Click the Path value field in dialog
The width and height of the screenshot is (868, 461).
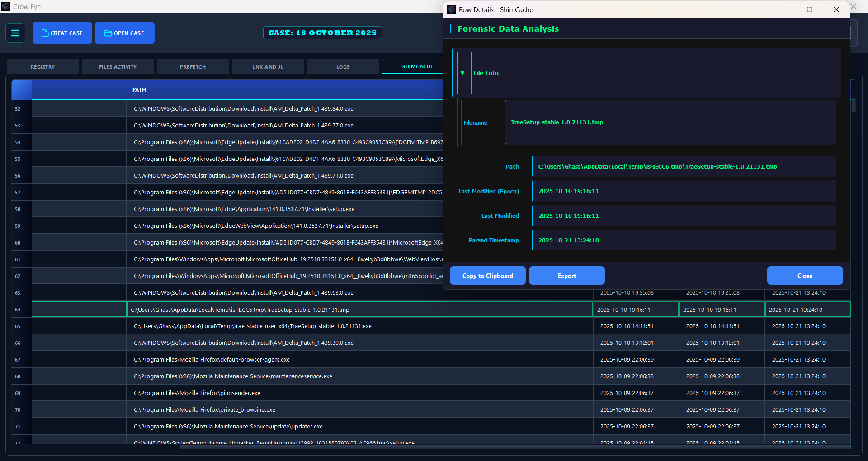[x=684, y=167]
